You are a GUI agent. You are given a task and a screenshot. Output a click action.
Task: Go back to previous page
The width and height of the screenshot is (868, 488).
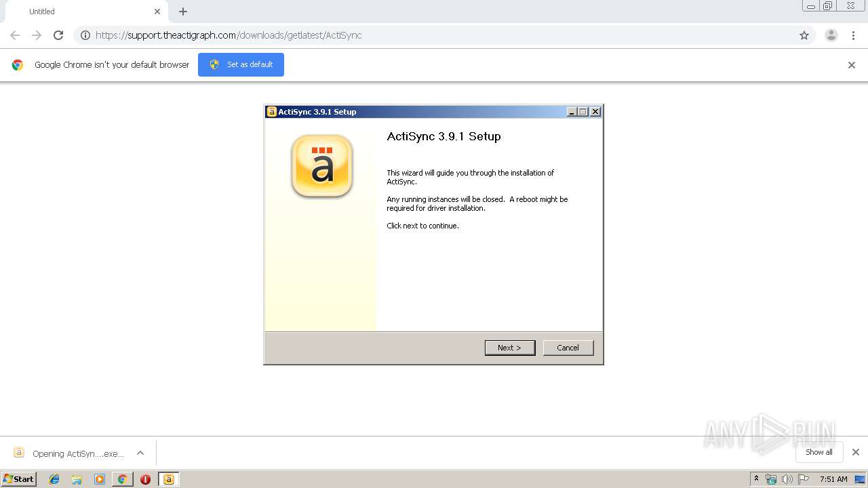[x=15, y=35]
